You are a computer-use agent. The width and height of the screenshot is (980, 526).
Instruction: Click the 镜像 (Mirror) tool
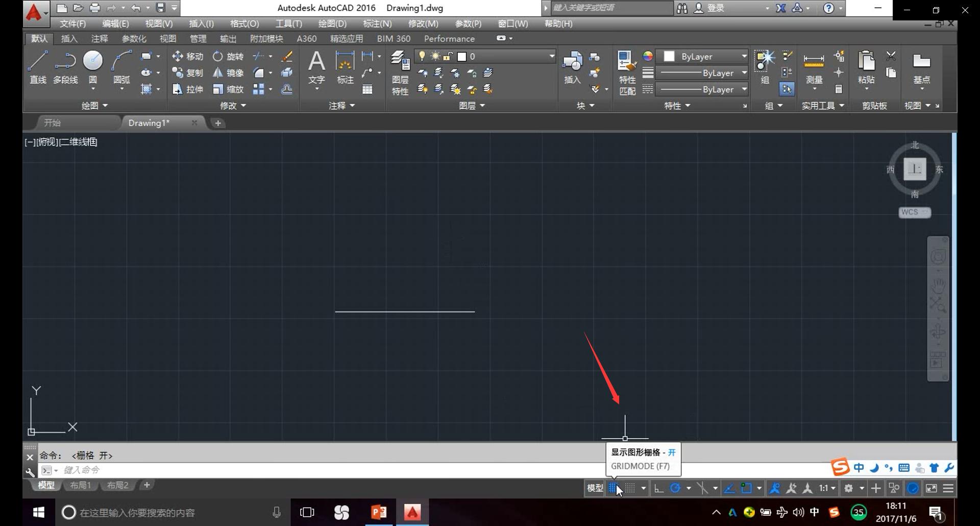click(x=228, y=73)
